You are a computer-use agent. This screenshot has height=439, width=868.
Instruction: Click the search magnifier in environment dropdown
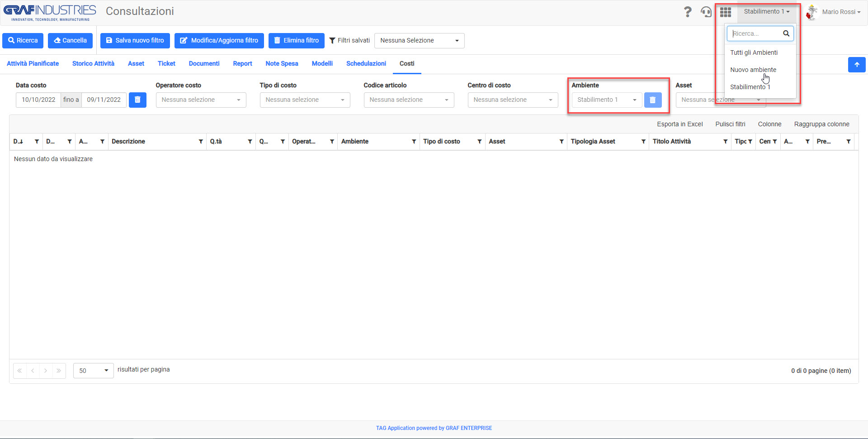point(786,33)
